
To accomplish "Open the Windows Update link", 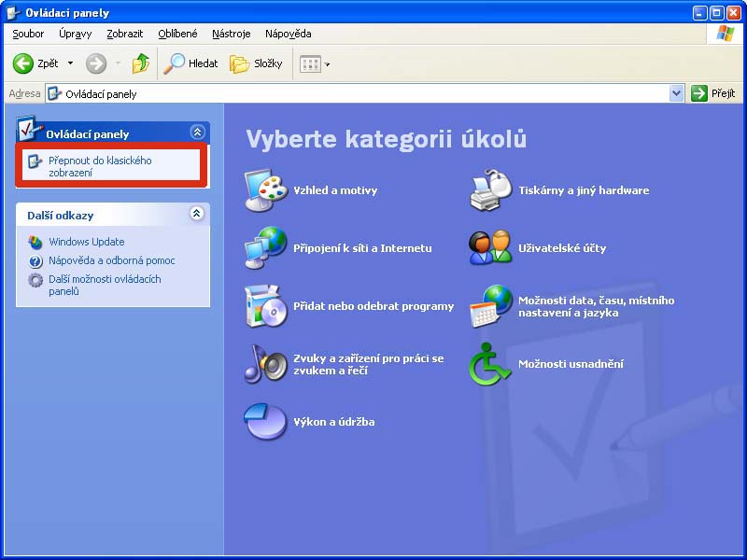I will click(x=86, y=242).
